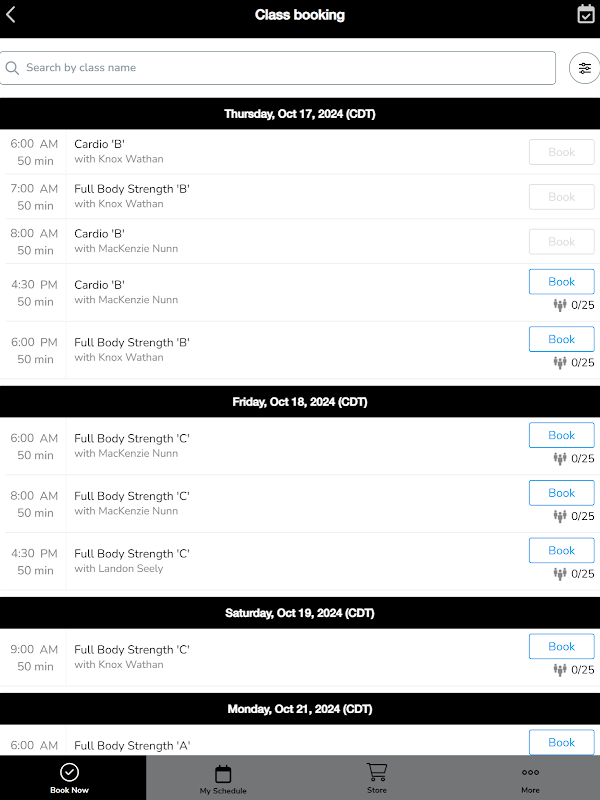Book the 4:30 PM Cardio 'B' class

tap(561, 282)
